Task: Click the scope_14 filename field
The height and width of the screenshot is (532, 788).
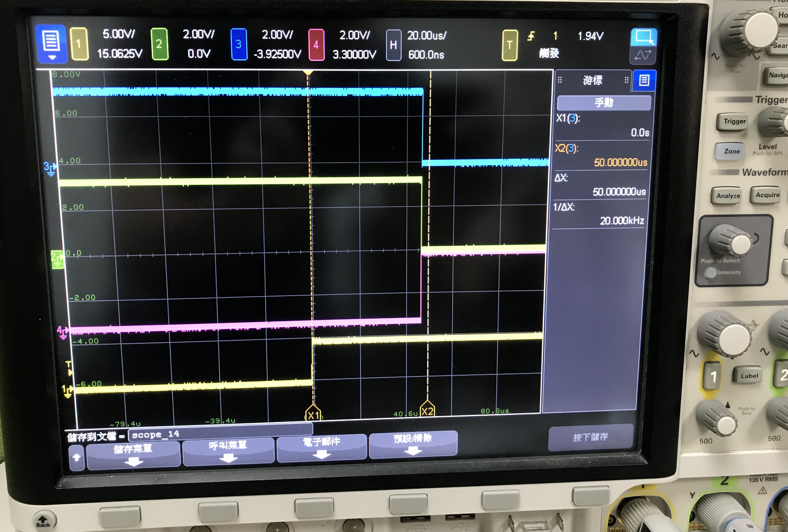Action: 220,434
